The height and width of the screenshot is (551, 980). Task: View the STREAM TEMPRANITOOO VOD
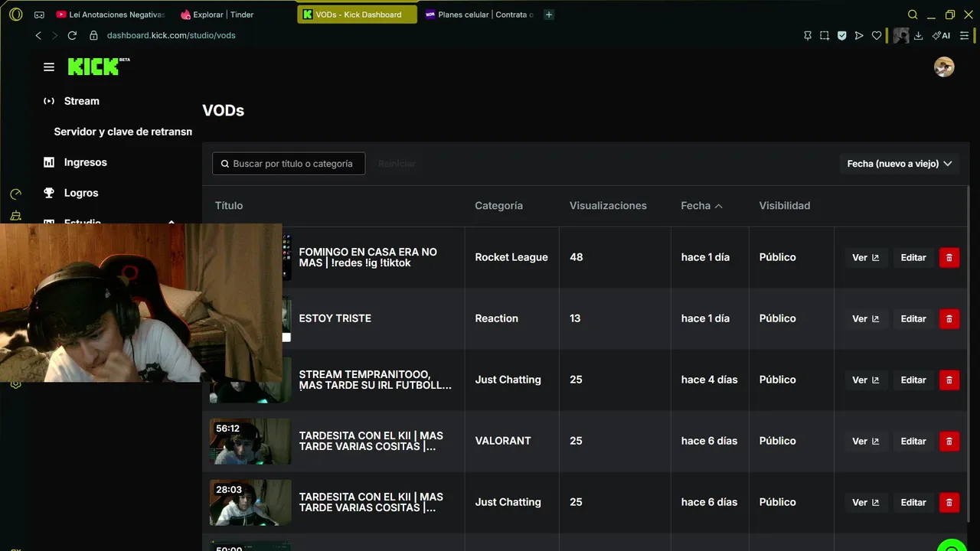(866, 380)
